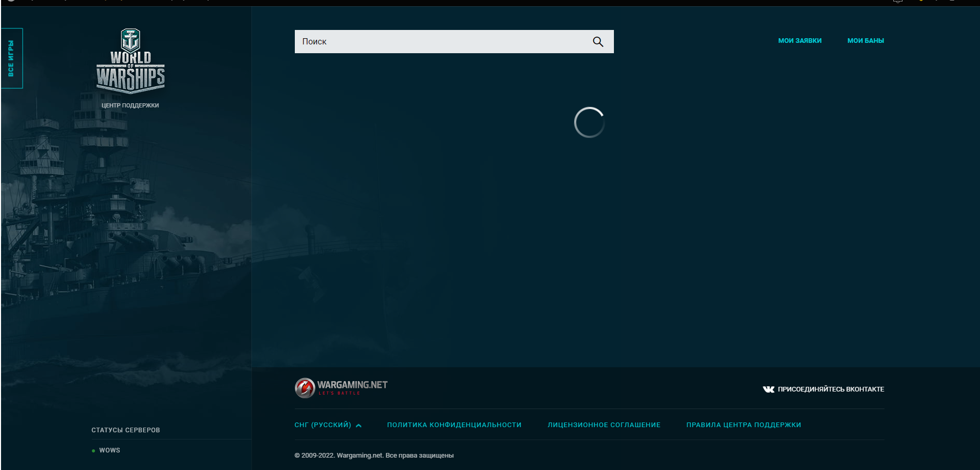
Task: Go to МОИ БАНЫ in the top menu
Action: point(865,41)
